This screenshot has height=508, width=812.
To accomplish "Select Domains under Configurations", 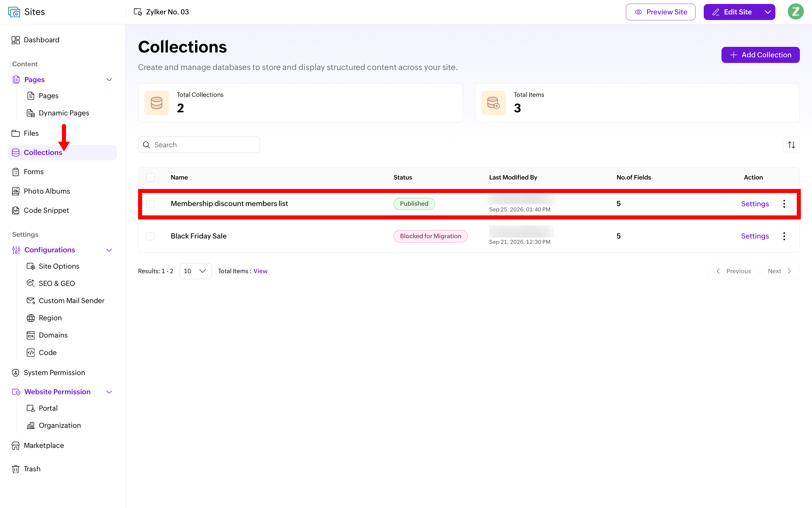I will click(47, 335).
